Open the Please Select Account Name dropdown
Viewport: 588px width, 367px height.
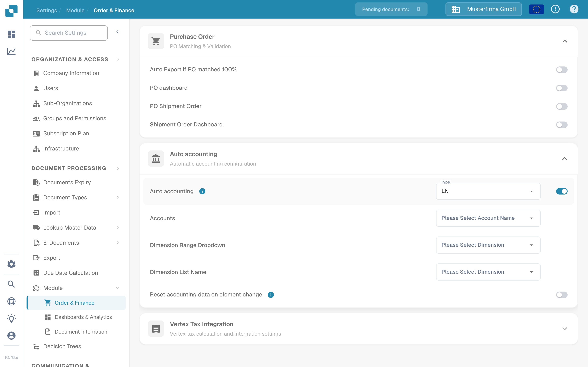click(488, 218)
